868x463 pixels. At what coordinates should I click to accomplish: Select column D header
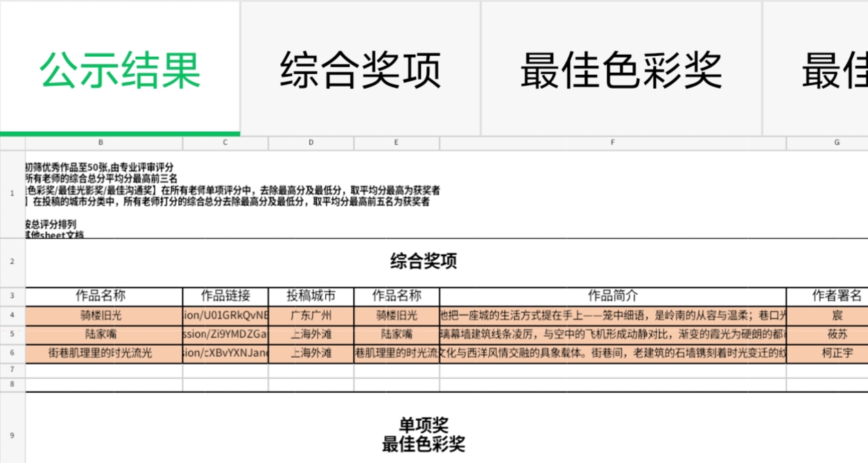[x=311, y=143]
